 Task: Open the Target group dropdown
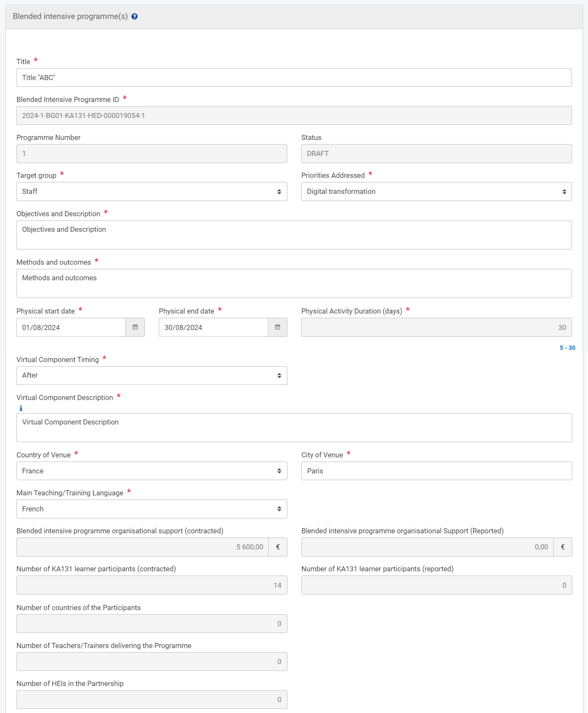[x=152, y=191]
